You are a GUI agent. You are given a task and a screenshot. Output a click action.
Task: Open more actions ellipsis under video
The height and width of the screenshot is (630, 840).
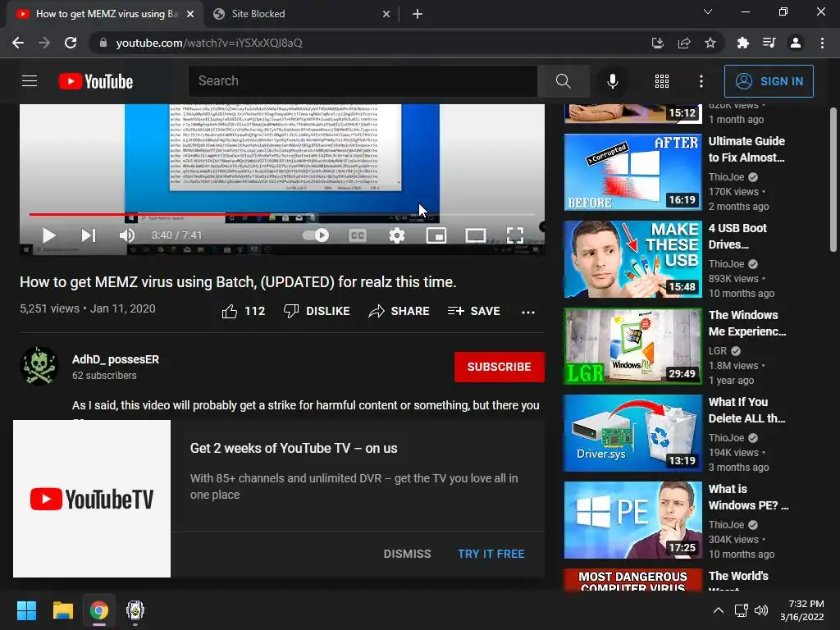click(x=528, y=312)
